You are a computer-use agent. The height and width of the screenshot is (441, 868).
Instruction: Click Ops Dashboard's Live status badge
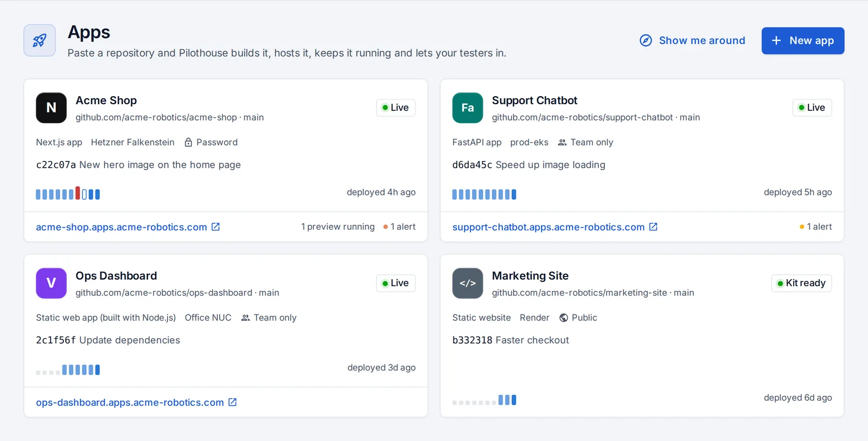tap(396, 283)
